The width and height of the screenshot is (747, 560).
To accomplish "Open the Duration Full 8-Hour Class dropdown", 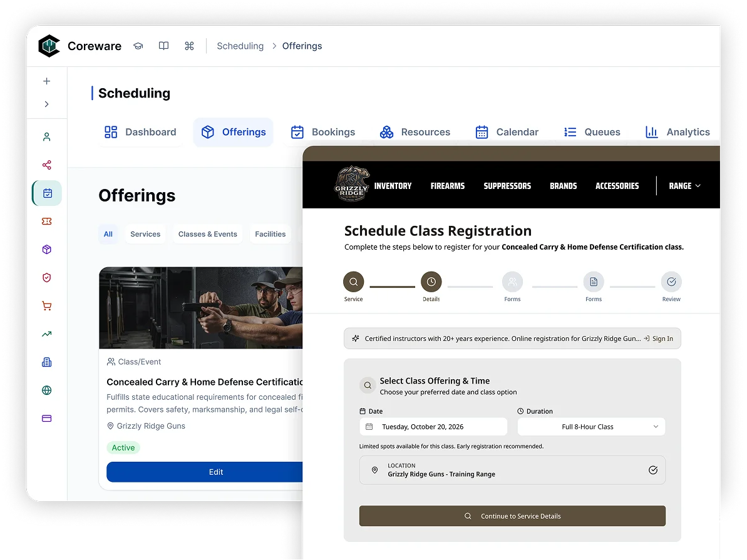I will pos(591,427).
